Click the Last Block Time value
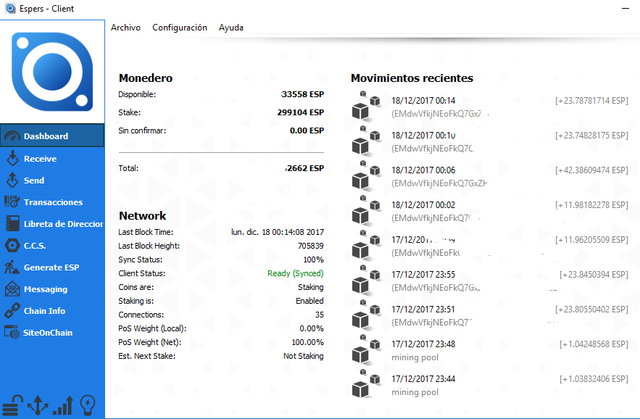This screenshot has width=640, height=419. click(278, 232)
